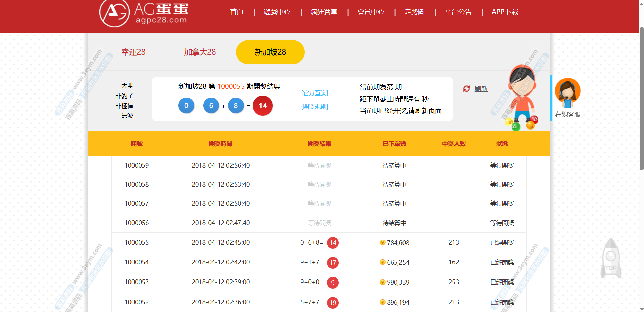The height and width of the screenshot is (312, 644).
Task: Go to APP下載 page
Action: coord(504,12)
